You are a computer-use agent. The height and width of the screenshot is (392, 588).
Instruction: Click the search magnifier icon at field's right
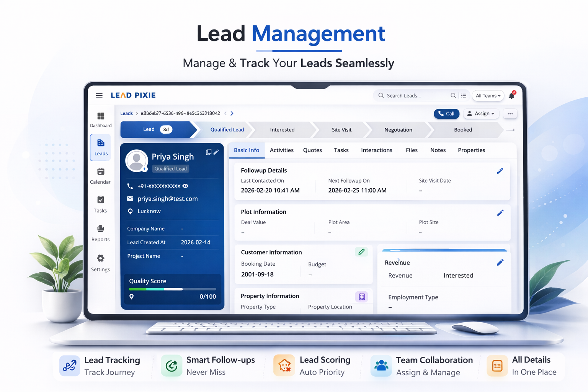(x=453, y=95)
